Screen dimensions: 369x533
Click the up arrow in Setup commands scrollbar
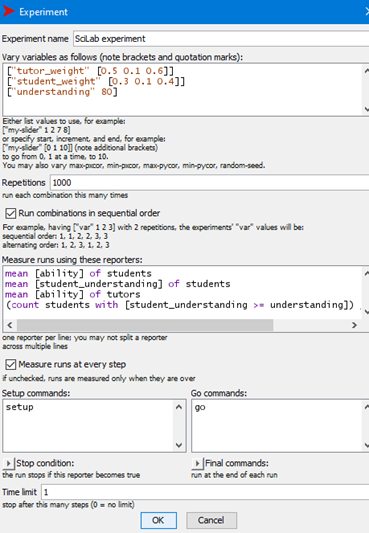179,407
